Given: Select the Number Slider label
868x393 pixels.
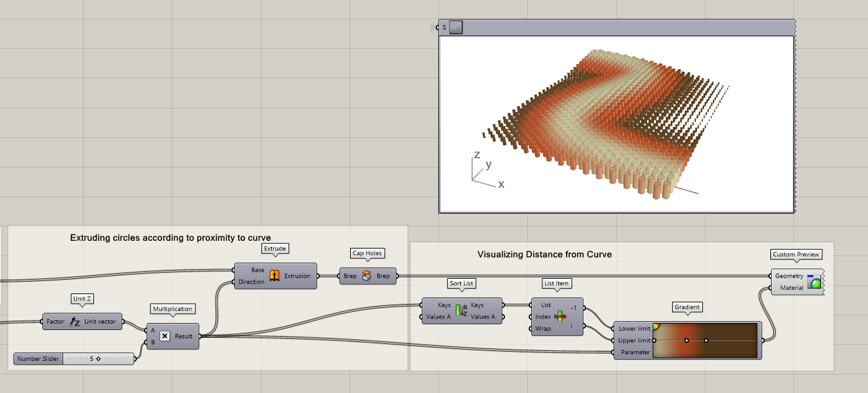Looking at the screenshot, I should 39,359.
